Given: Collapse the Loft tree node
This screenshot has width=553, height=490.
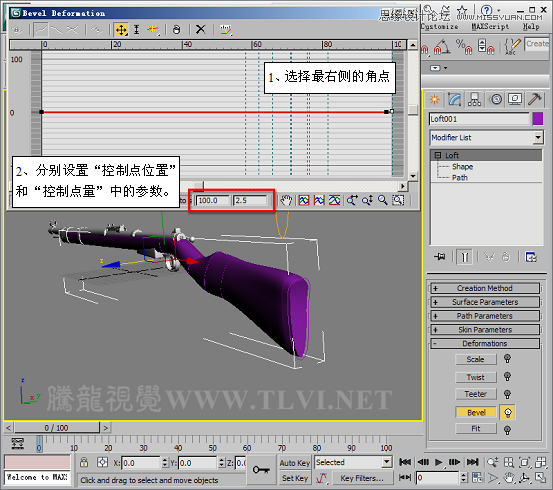Looking at the screenshot, I should pyautogui.click(x=438, y=155).
